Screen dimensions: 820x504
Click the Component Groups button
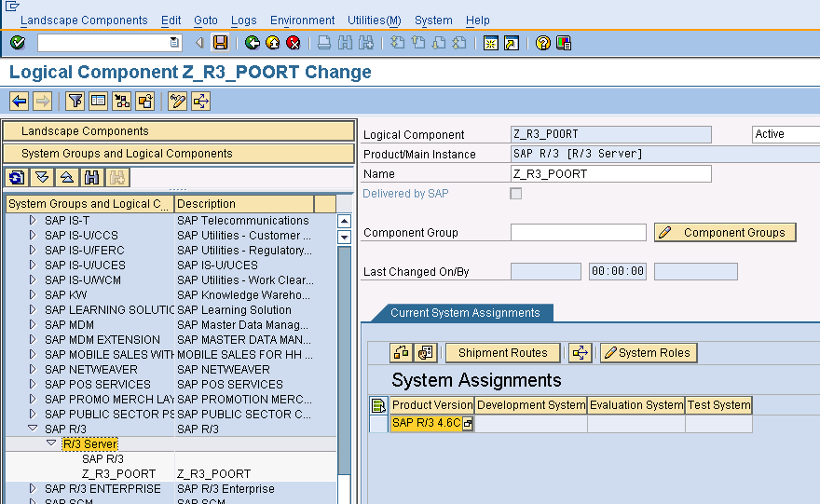[x=725, y=233]
